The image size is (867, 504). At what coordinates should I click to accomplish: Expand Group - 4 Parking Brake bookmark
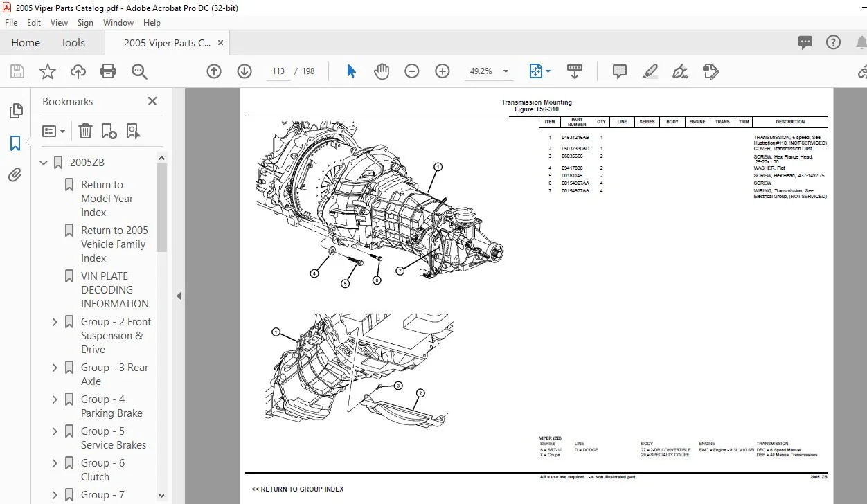click(x=55, y=399)
